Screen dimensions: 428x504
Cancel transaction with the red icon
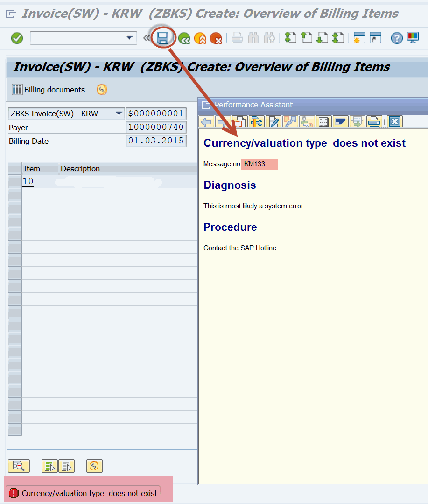pos(216,38)
